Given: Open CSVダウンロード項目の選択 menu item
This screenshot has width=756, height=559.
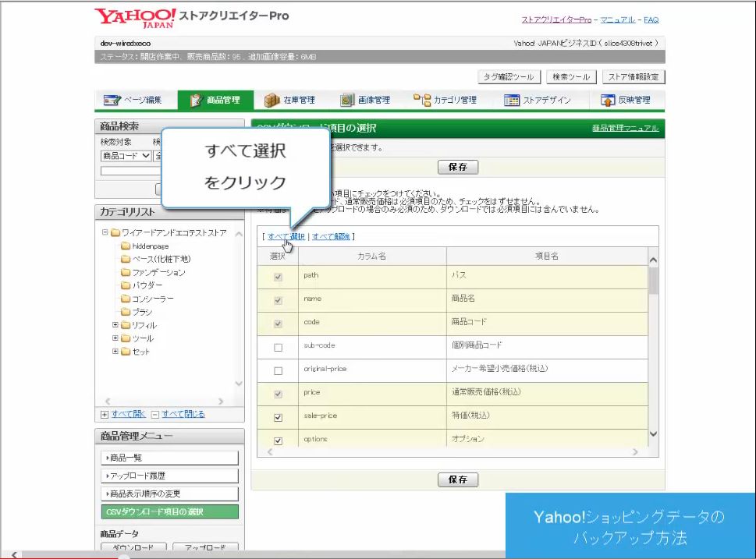Looking at the screenshot, I should tap(170, 511).
